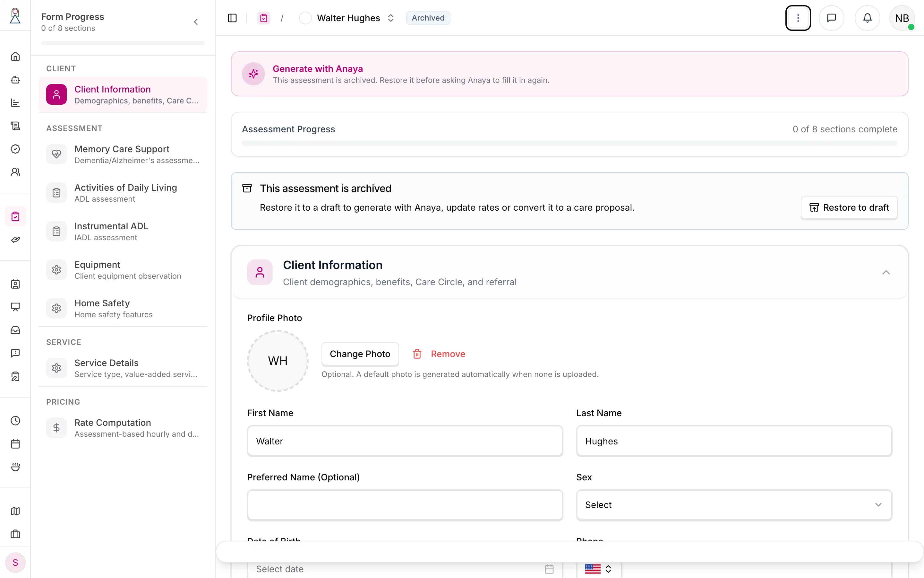Image resolution: width=924 pixels, height=578 pixels.
Task: Go to Equipment section
Action: tap(123, 270)
